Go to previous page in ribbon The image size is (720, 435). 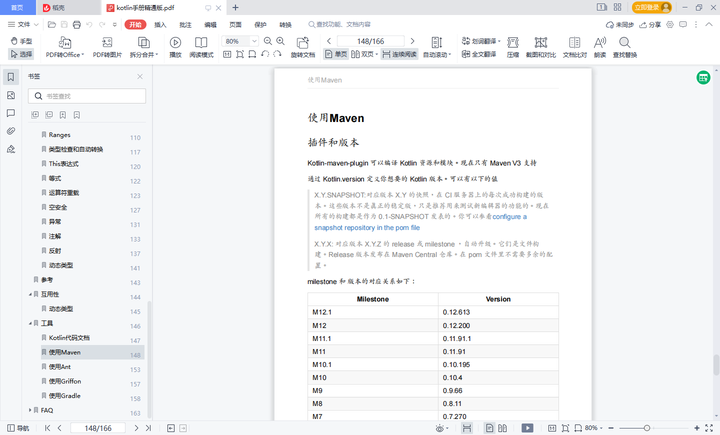click(329, 41)
